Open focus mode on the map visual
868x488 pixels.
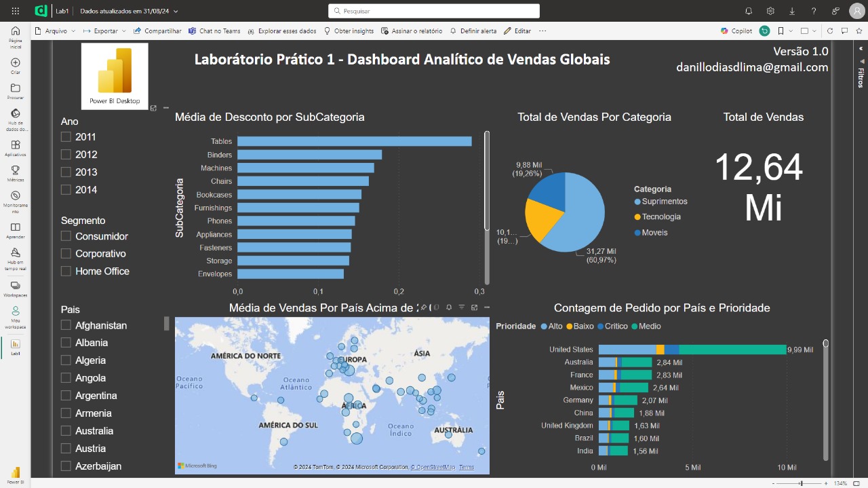tap(474, 307)
